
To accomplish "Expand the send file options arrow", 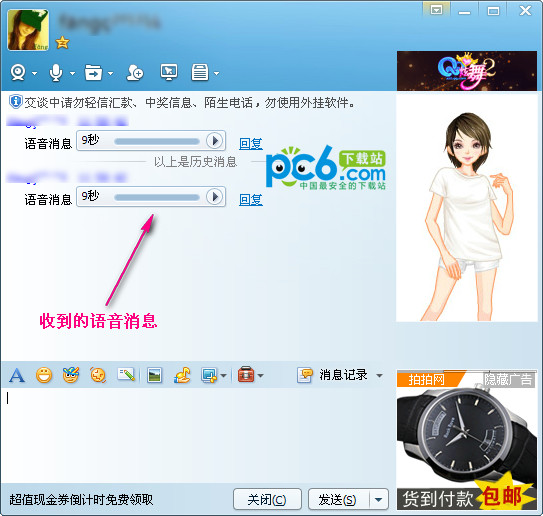I will [110, 73].
